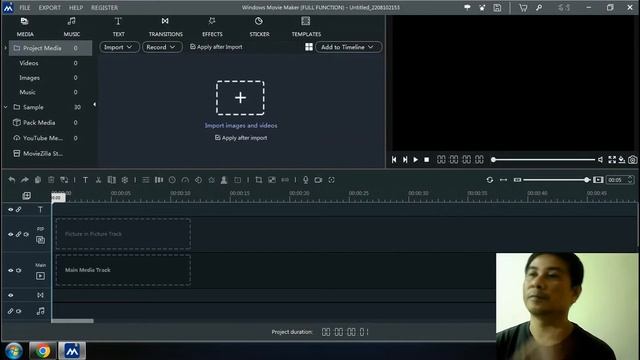Open the EXPORT menu
This screenshot has width=640, height=360.
point(50,8)
